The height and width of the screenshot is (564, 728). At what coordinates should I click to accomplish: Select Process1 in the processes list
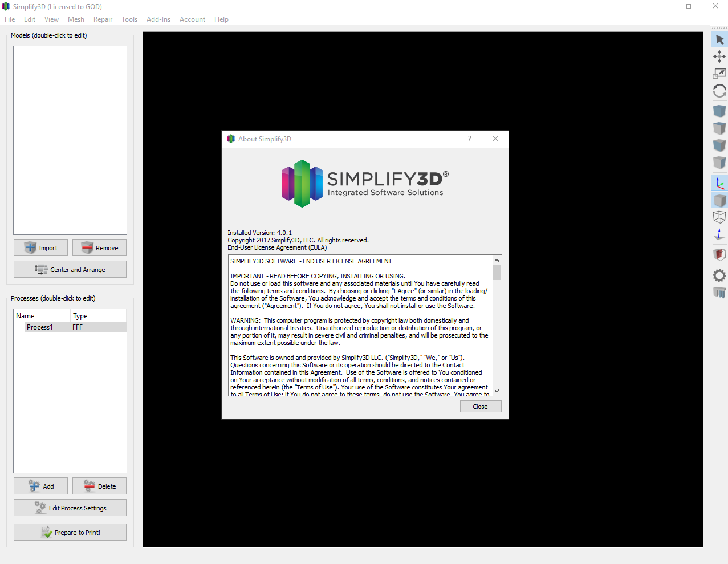coord(40,327)
